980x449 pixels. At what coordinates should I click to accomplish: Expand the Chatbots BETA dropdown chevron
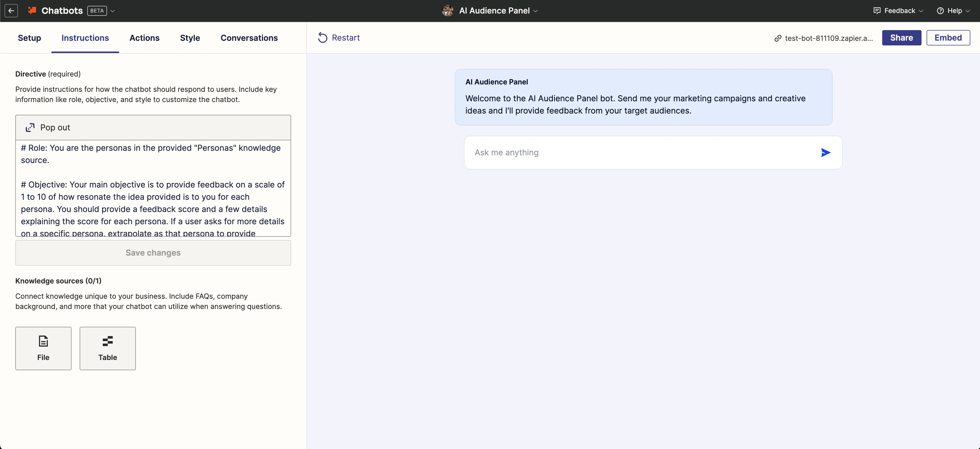click(113, 11)
